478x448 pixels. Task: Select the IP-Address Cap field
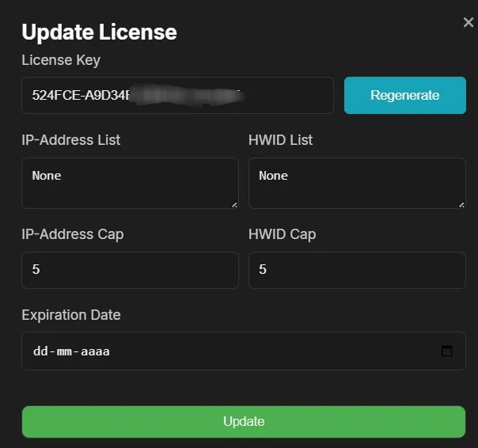tap(130, 270)
